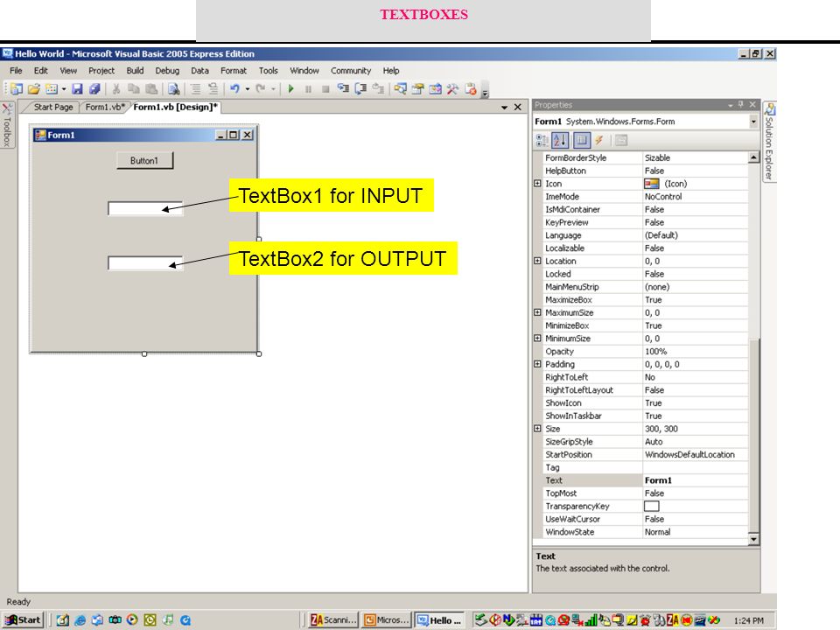Expand the MaximumSize property node
The width and height of the screenshot is (840, 630).
coord(537,312)
